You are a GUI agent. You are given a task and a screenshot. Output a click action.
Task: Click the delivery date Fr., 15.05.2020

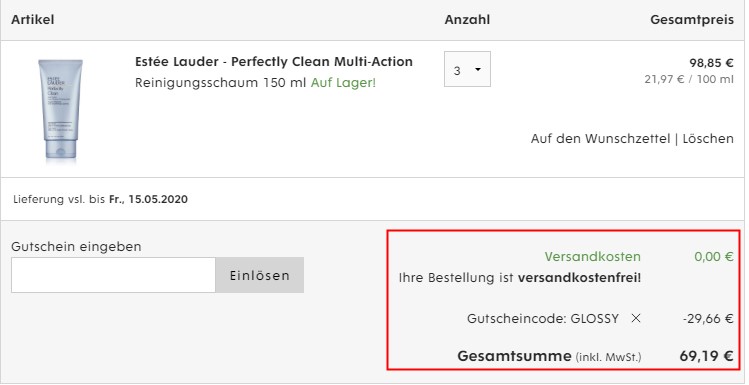coord(148,199)
